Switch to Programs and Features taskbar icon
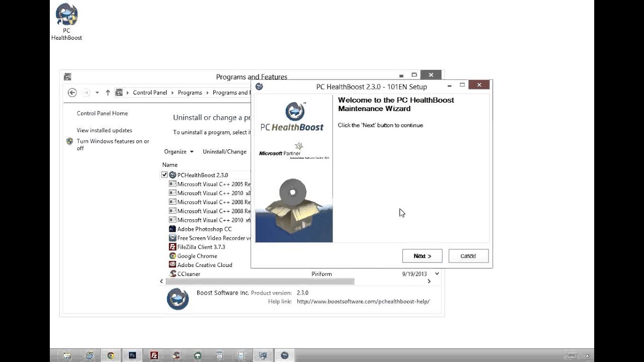This screenshot has height=362, width=644. [x=263, y=355]
